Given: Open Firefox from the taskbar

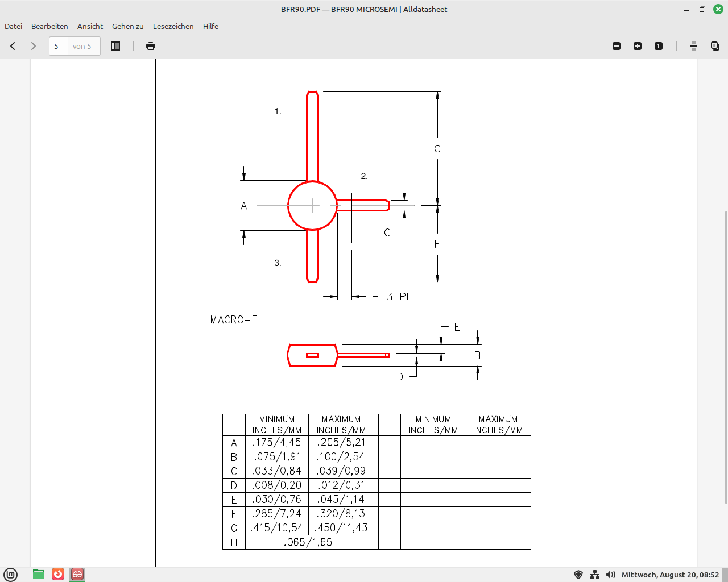Looking at the screenshot, I should coord(58,574).
